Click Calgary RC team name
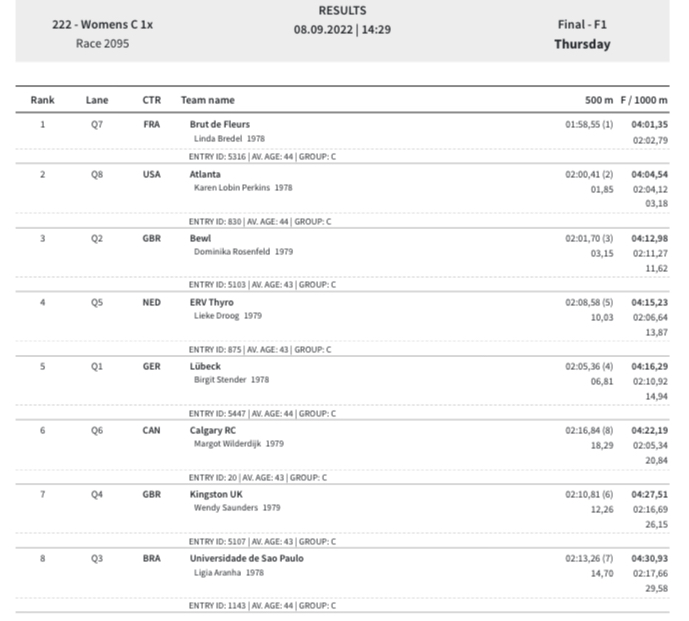Image resolution: width=689 pixels, height=621 pixels. (x=212, y=430)
